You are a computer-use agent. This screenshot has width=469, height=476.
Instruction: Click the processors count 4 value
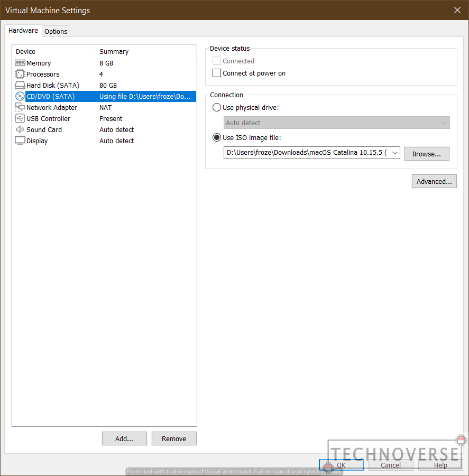coord(101,74)
